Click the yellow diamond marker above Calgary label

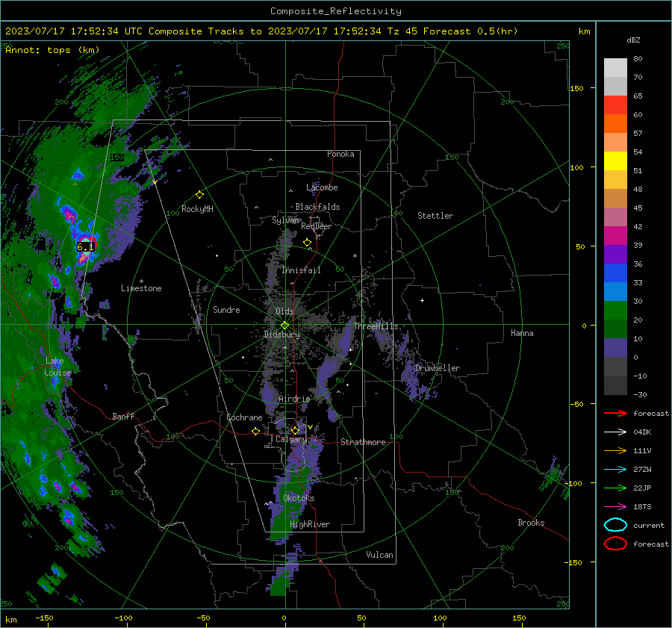[x=295, y=430]
